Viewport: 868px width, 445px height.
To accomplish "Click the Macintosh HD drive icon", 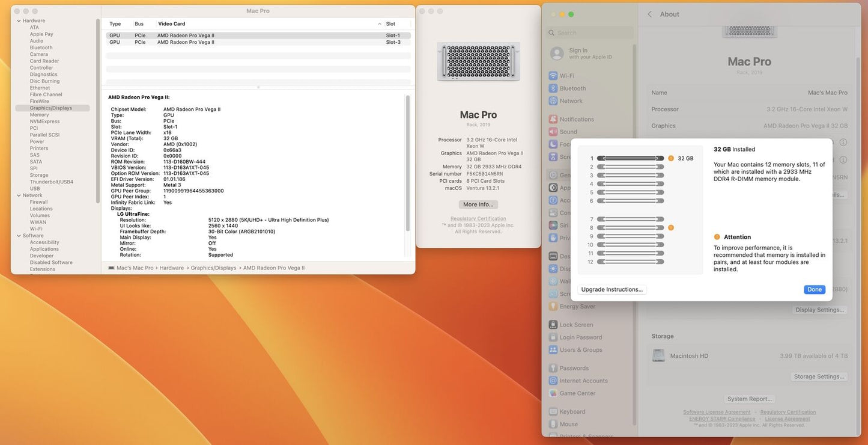I will coord(658,355).
